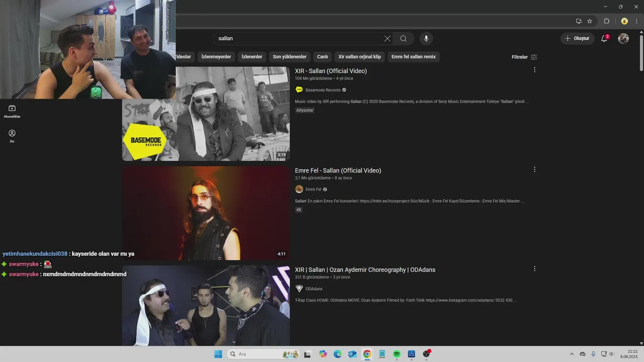Open Emre Fel - Sallan (Official Video) title

coord(338,170)
